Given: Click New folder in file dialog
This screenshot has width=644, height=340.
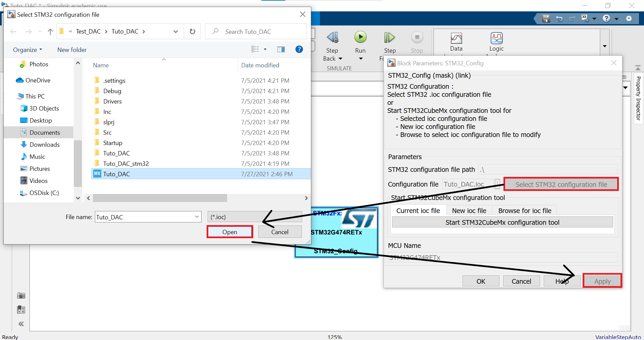Looking at the screenshot, I should pyautogui.click(x=72, y=50).
